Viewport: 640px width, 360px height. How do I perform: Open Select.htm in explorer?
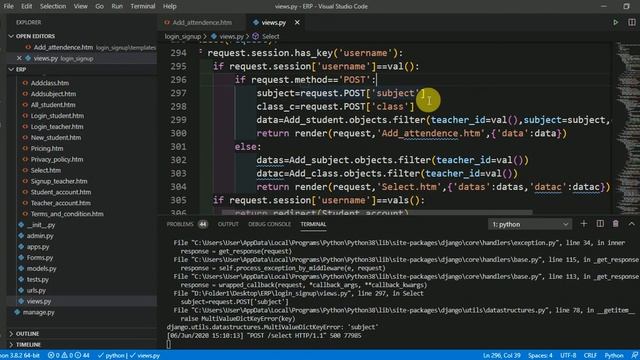(46, 170)
